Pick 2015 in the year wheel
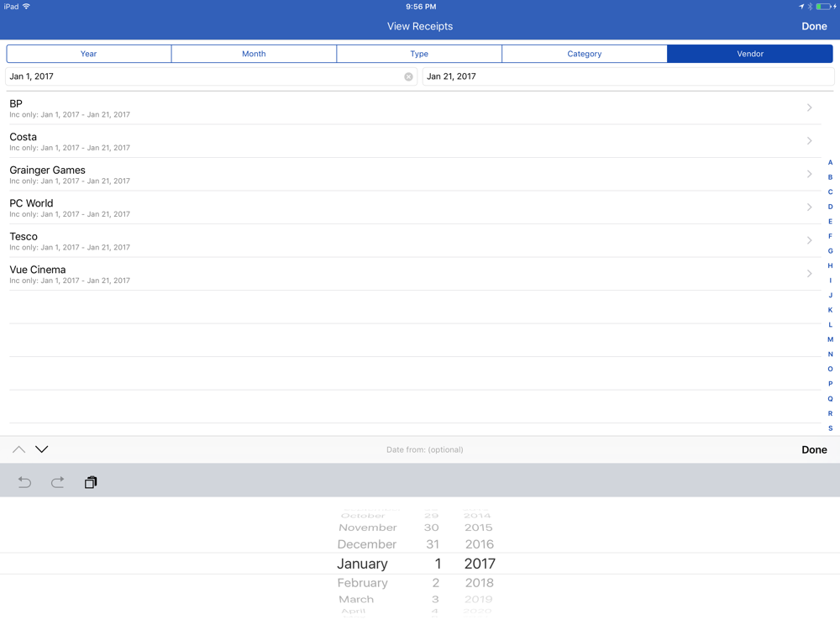This screenshot has height=630, width=840. point(479,528)
